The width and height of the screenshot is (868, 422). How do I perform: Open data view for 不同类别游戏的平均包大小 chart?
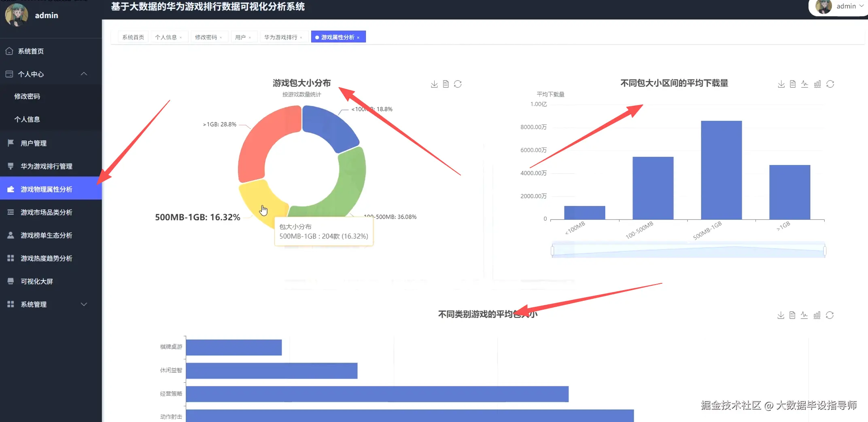[792, 315]
